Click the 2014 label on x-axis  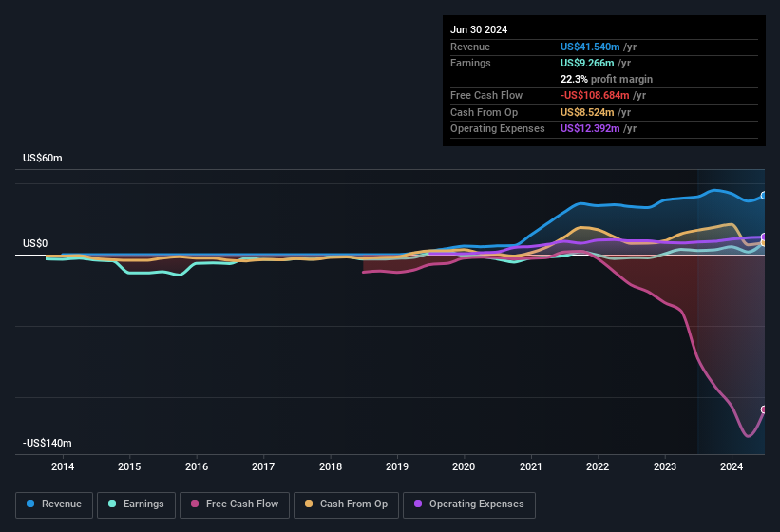(x=63, y=466)
